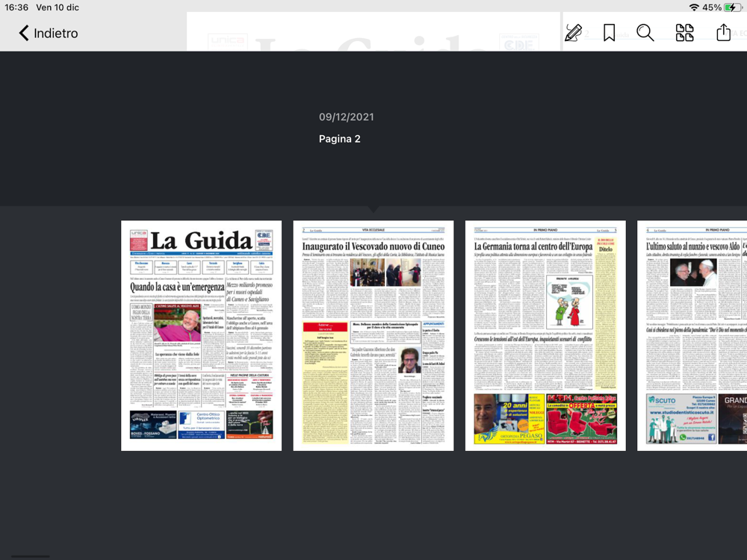Open the La Germania torna page thumbnail

click(545, 335)
